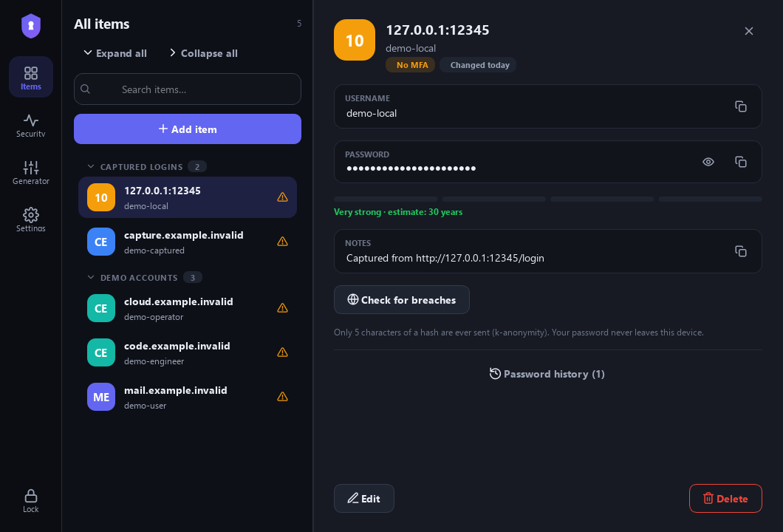
Task: Click warning icon on mail.example.invalid row
Action: [x=283, y=397]
